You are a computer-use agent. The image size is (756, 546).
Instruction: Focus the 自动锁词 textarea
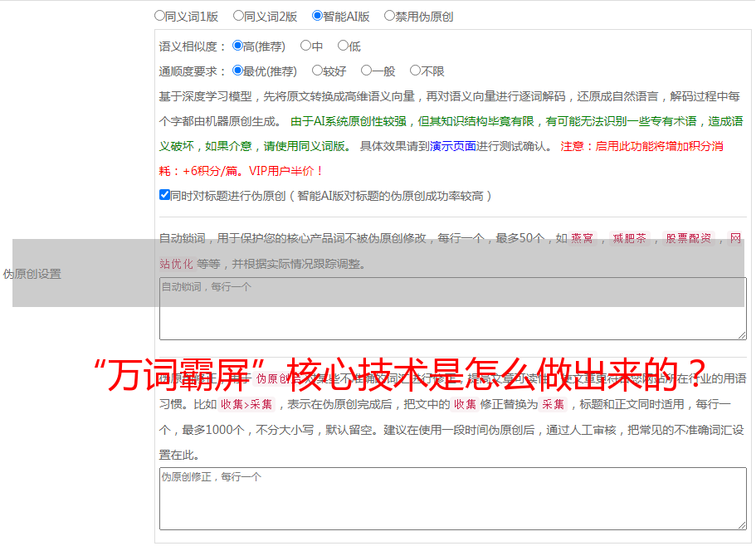(x=453, y=309)
